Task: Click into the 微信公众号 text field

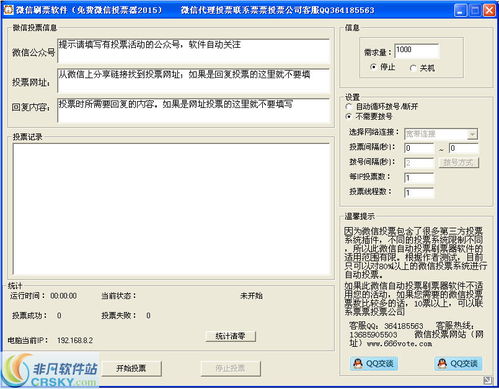Action: coord(194,51)
